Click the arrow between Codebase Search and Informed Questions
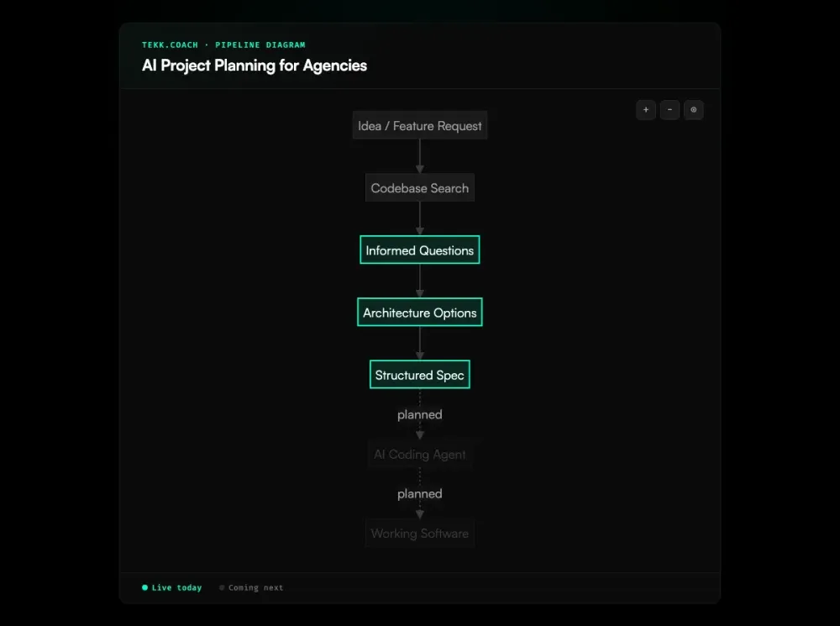The height and width of the screenshot is (626, 840). click(x=419, y=218)
